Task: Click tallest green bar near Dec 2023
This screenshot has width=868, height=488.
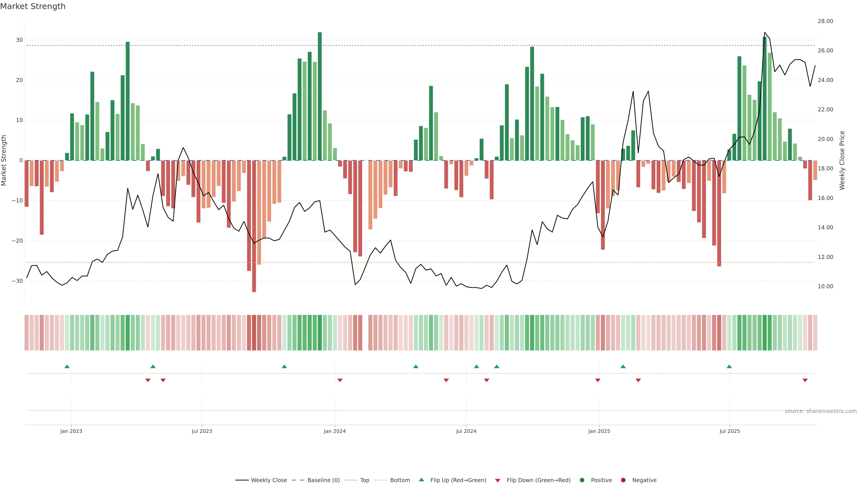Action: click(320, 96)
